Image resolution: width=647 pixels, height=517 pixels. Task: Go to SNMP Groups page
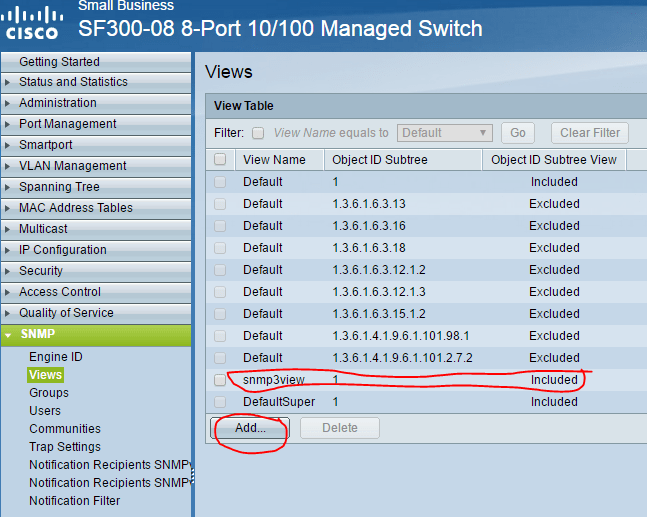[x=49, y=393]
